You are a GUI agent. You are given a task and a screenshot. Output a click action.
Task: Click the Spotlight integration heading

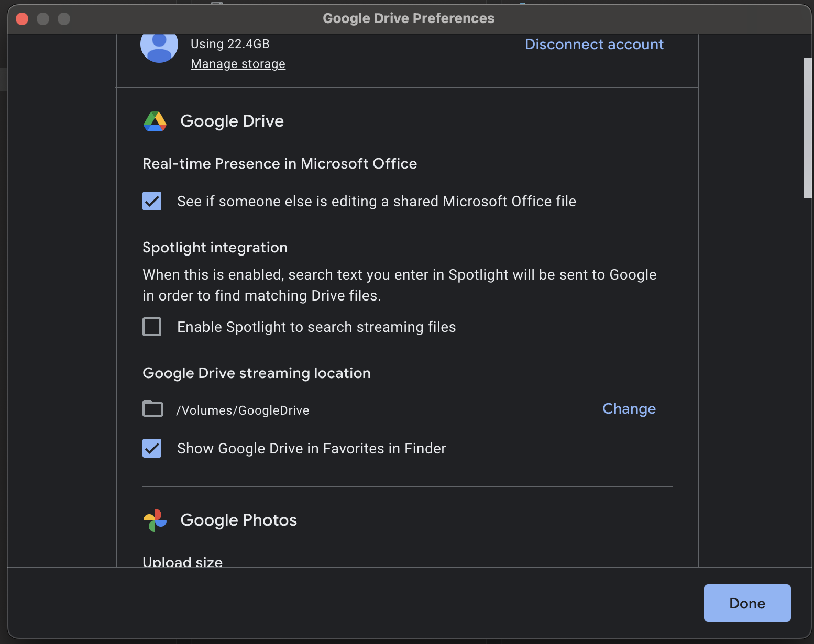click(215, 248)
